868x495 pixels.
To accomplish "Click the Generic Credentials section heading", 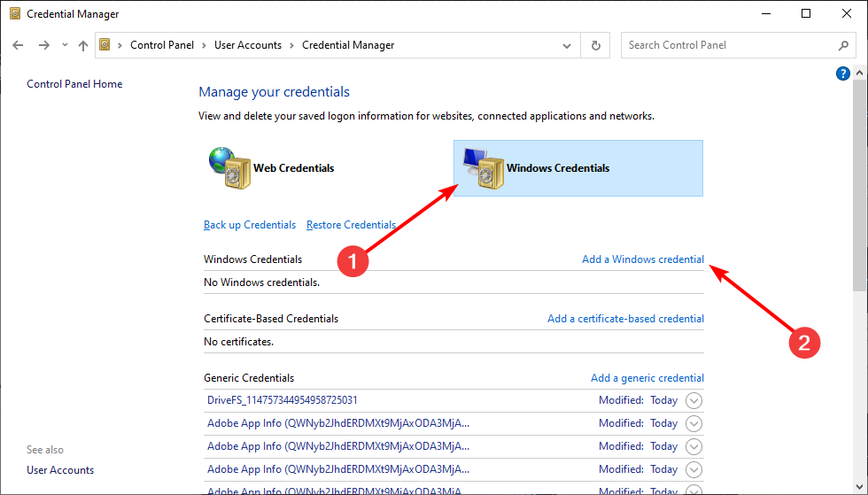I will pos(249,377).
